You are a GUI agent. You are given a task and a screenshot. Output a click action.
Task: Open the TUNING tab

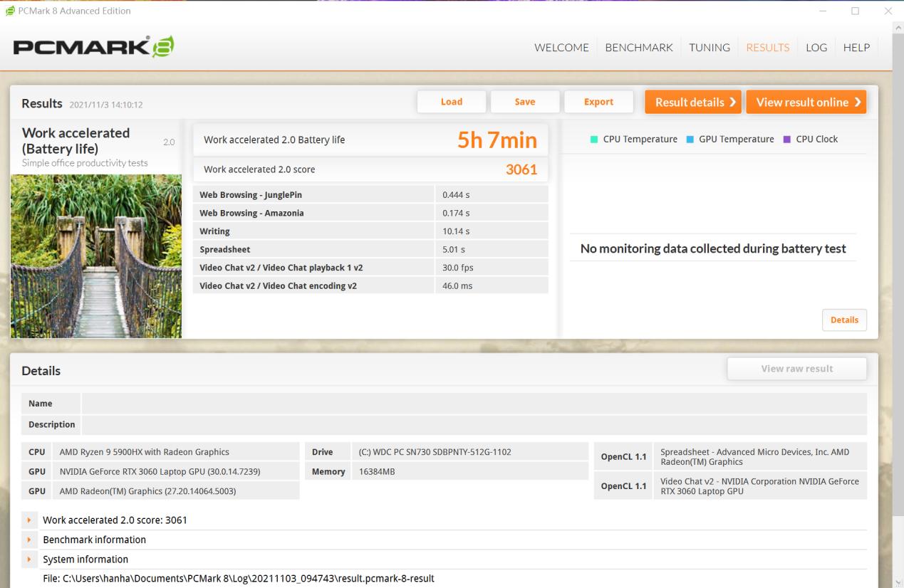[710, 48]
